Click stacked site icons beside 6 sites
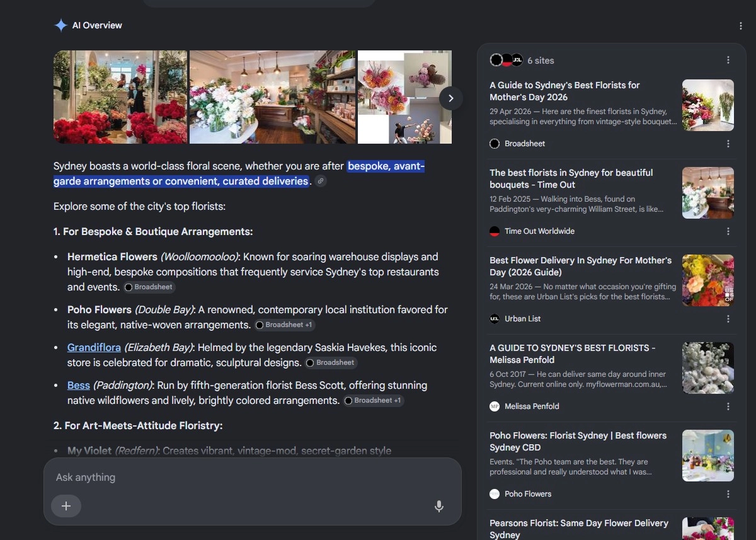The image size is (756, 540). tap(507, 60)
